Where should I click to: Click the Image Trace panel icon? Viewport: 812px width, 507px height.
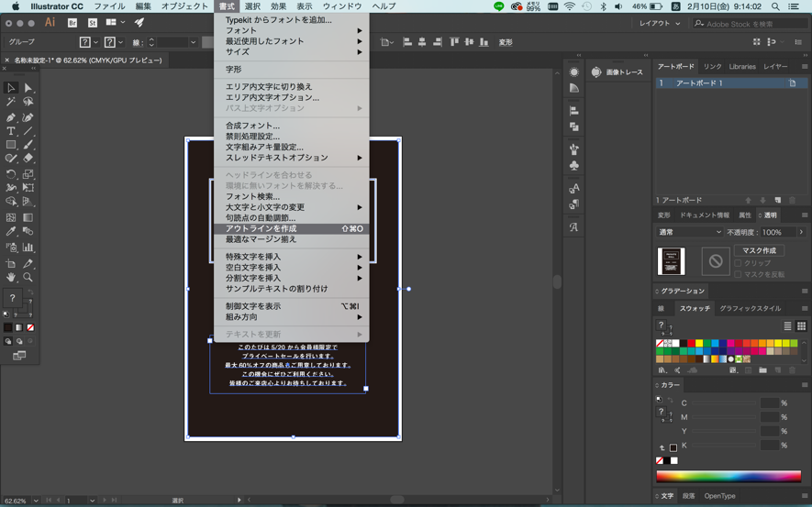[597, 72]
